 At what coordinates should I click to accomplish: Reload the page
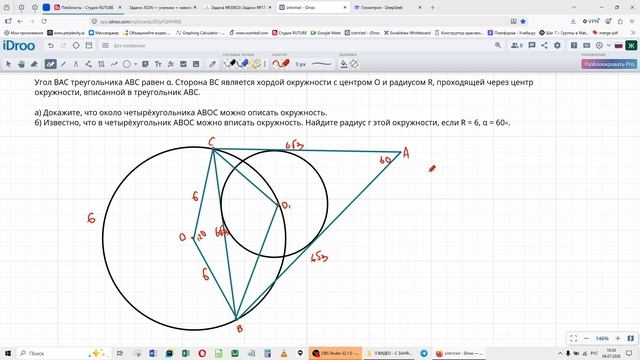click(x=44, y=21)
